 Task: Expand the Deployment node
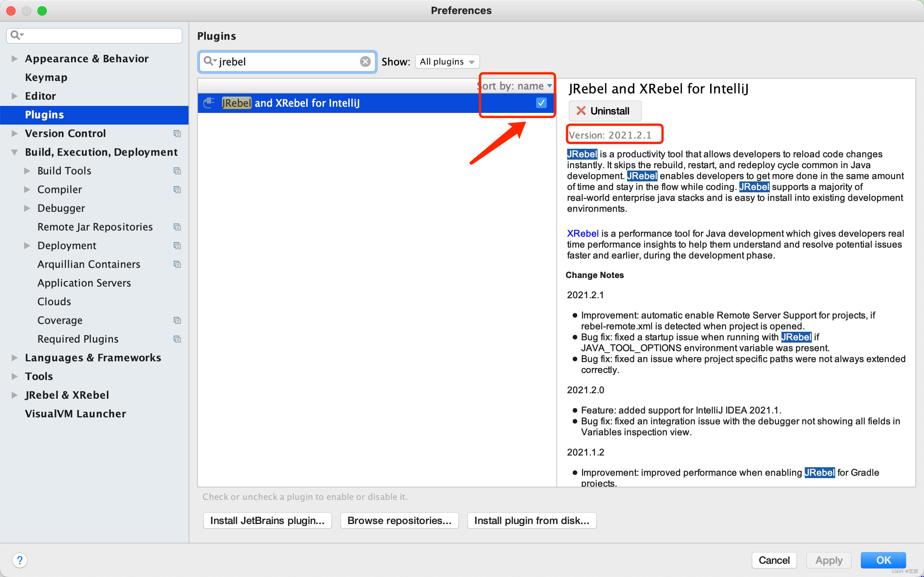point(27,246)
